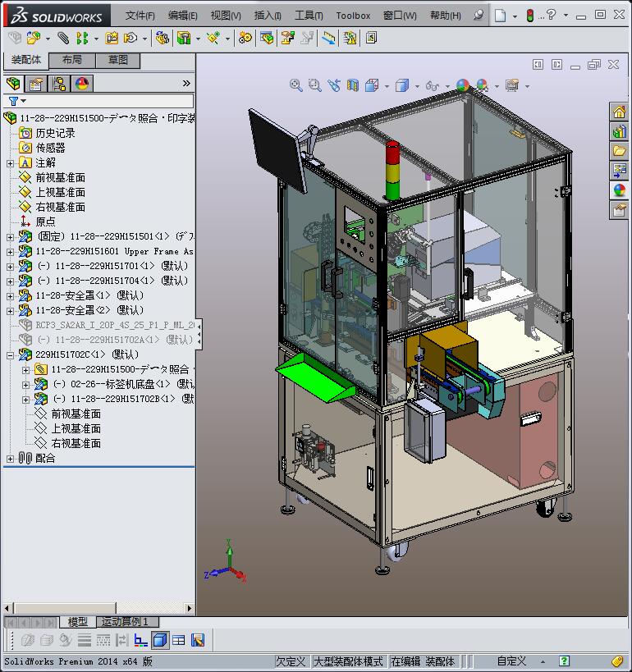632x672 pixels.
Task: Open the 工具(T) menu
Action: click(309, 16)
